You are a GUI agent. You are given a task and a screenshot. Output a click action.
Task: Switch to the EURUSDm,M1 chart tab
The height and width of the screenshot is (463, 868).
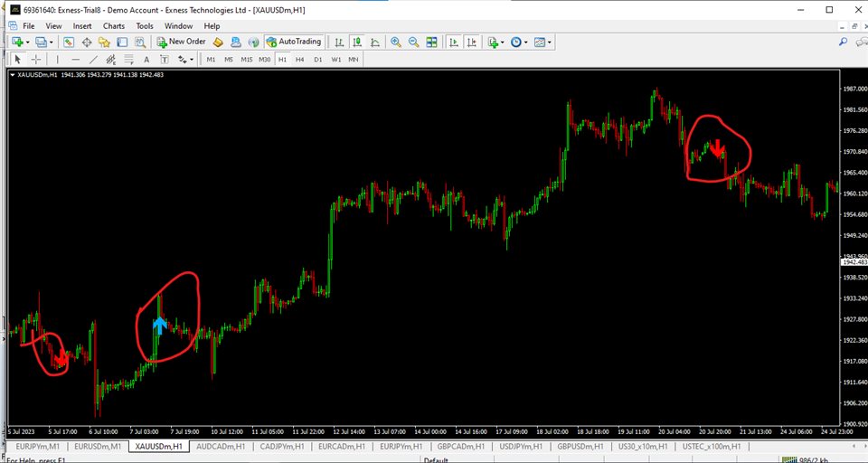[98, 447]
